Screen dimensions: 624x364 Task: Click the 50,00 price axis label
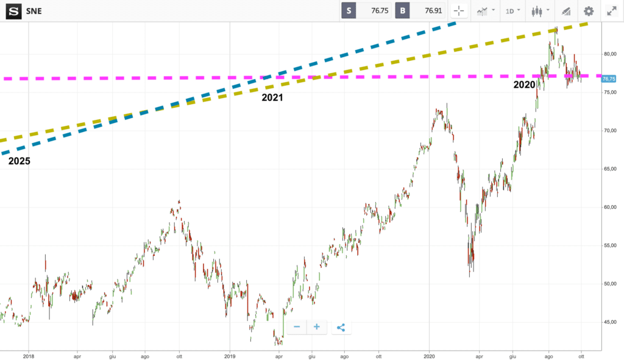click(x=609, y=284)
